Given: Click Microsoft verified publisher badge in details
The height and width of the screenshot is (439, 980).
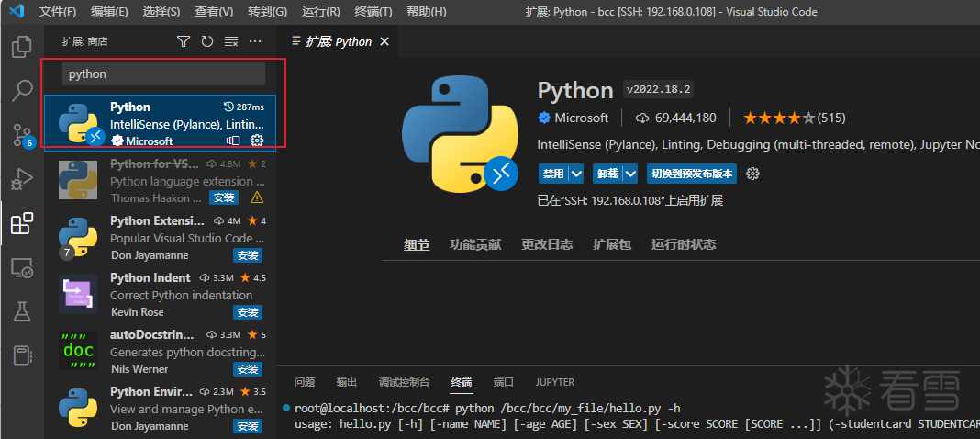Looking at the screenshot, I should click(544, 118).
